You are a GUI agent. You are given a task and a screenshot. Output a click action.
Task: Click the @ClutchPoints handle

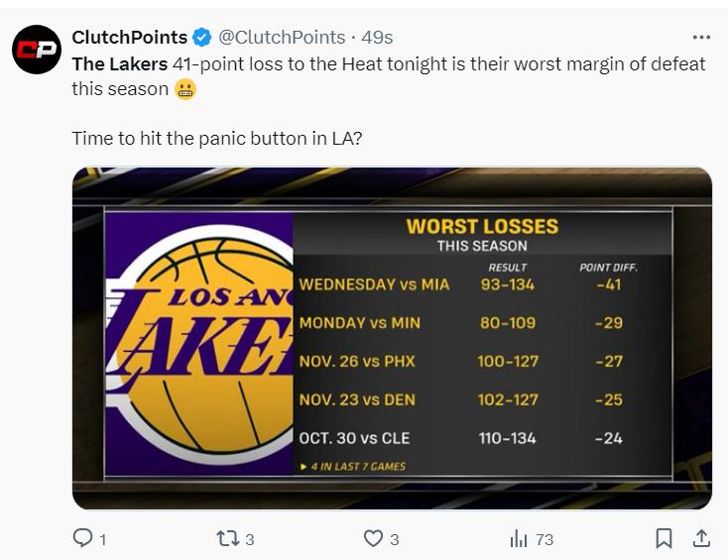[x=281, y=38]
